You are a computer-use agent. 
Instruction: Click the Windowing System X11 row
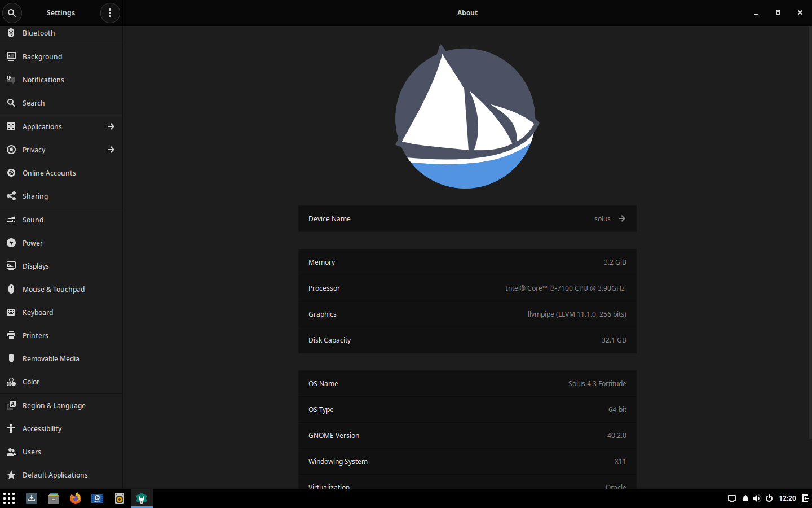[467, 461]
